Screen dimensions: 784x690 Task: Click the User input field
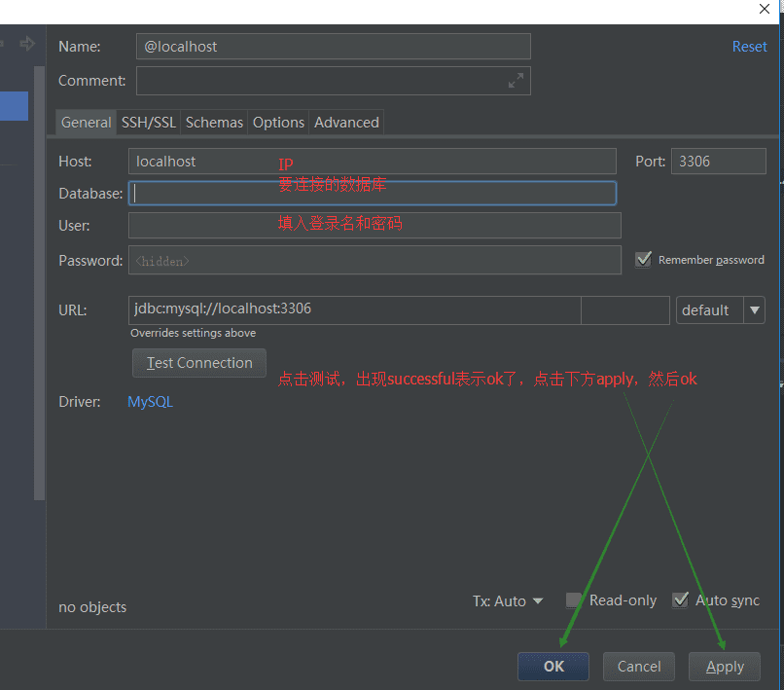pyautogui.click(x=374, y=225)
